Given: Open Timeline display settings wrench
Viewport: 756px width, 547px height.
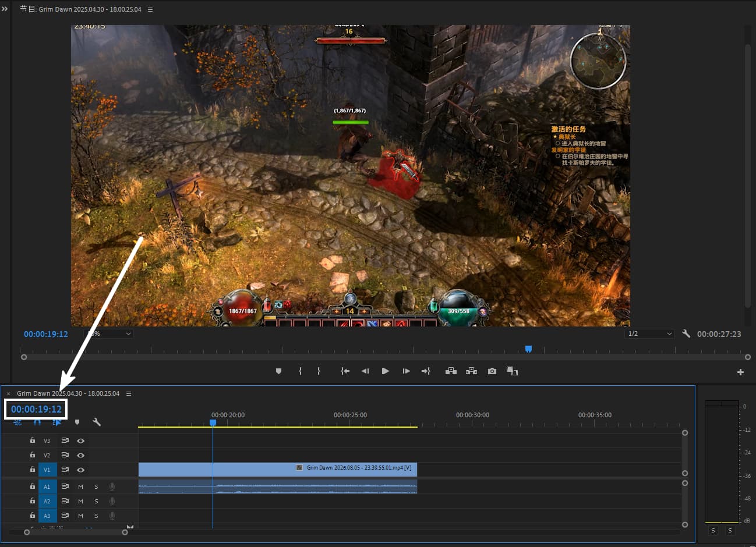Looking at the screenshot, I should (97, 422).
